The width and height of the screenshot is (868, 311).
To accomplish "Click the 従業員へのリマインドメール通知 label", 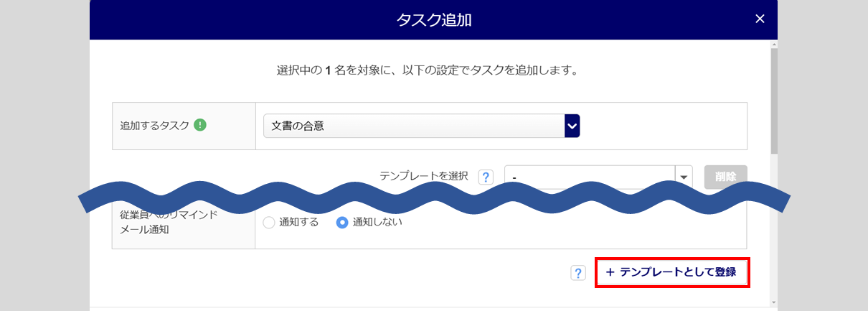I will [169, 222].
